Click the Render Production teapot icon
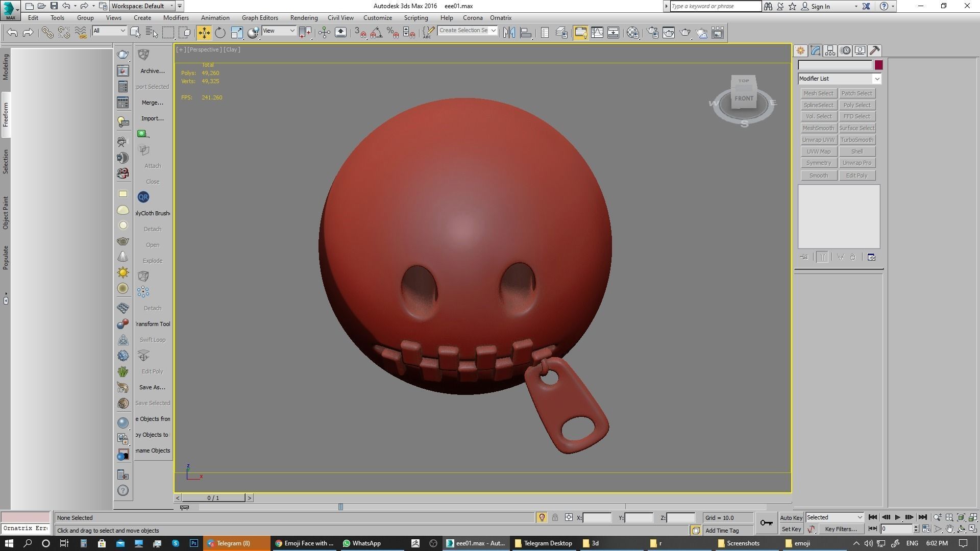 pos(685,33)
